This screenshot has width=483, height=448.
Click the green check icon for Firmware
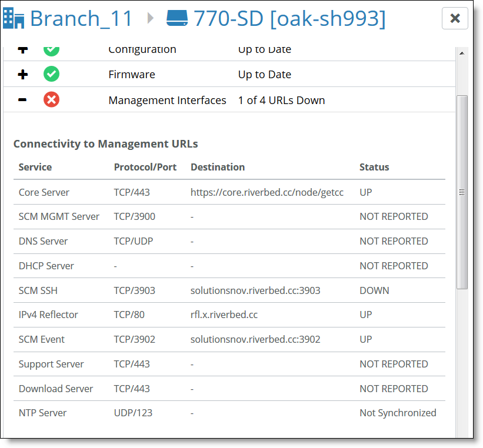pos(51,74)
